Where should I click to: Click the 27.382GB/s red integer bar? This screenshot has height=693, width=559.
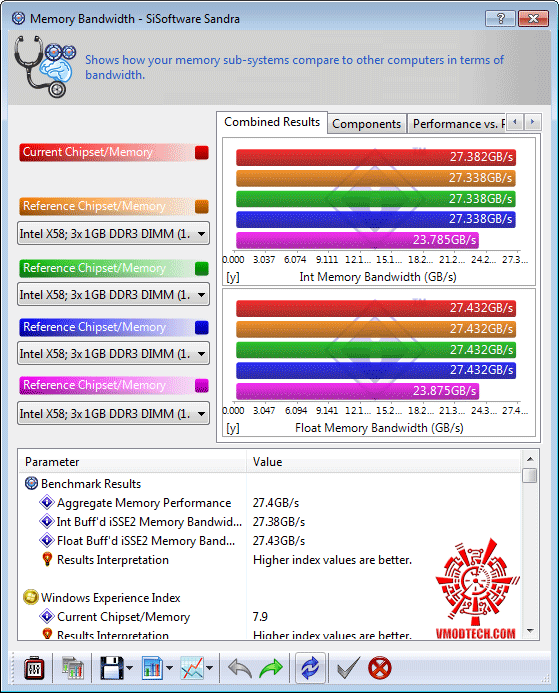(x=376, y=157)
